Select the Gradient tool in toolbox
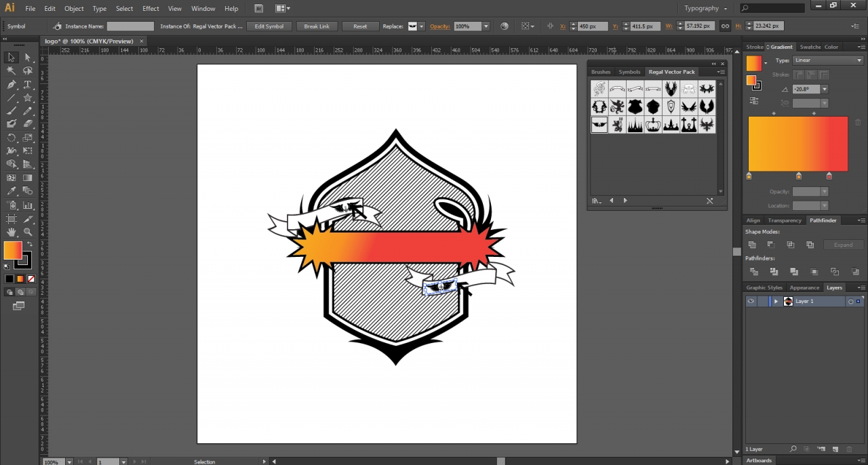The width and height of the screenshot is (868, 465). click(28, 178)
